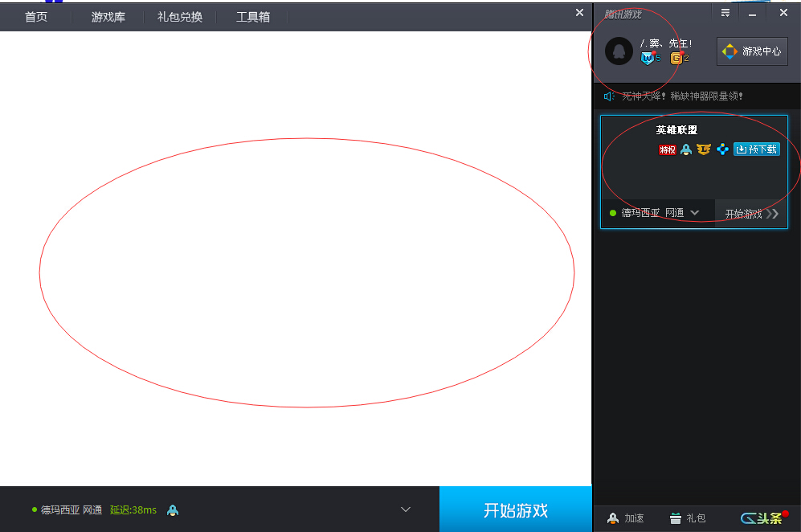The height and width of the screenshot is (532, 801).
Task: Open the main menu dropdown in title bar
Action: pos(725,13)
